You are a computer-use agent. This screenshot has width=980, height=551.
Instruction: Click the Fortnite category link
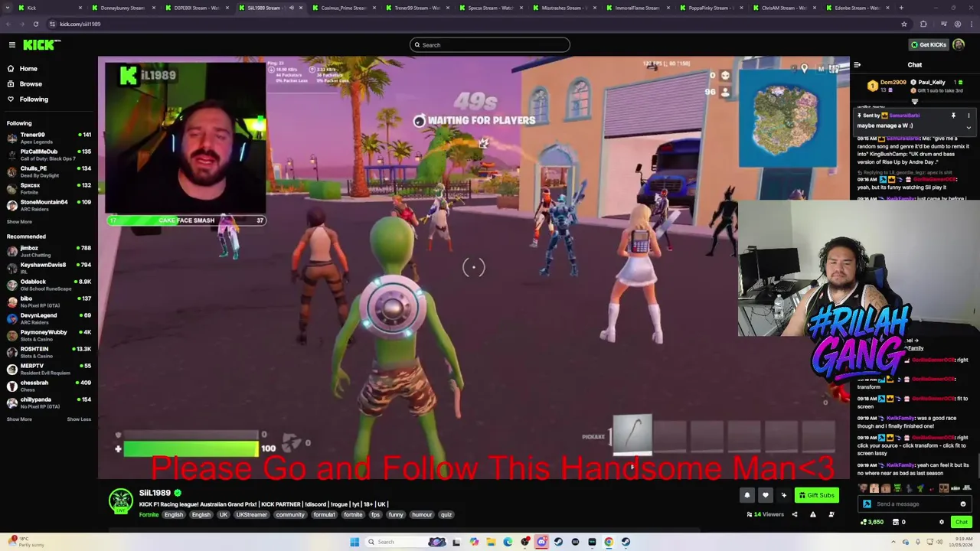coord(149,515)
